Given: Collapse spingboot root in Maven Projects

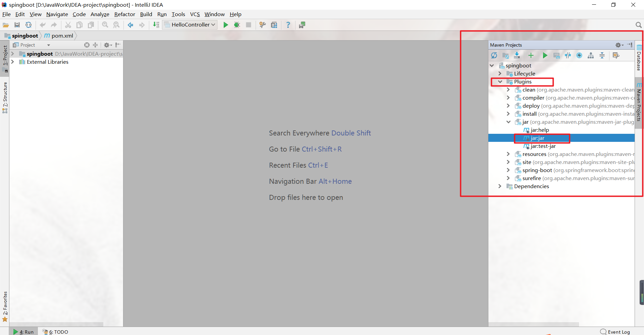Looking at the screenshot, I should point(492,65).
